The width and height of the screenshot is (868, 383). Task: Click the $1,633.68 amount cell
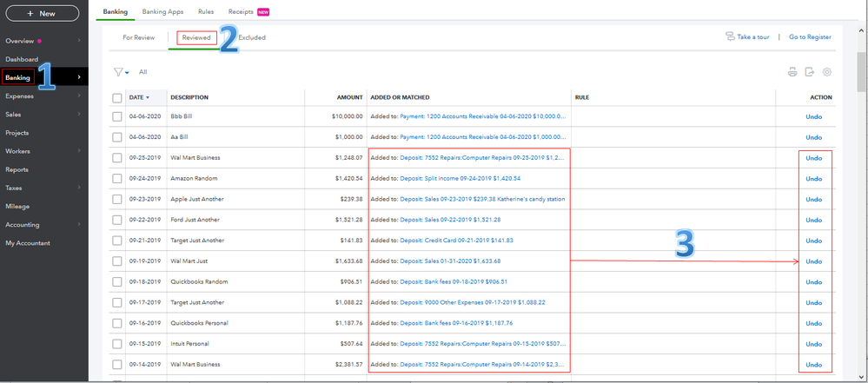coord(348,261)
